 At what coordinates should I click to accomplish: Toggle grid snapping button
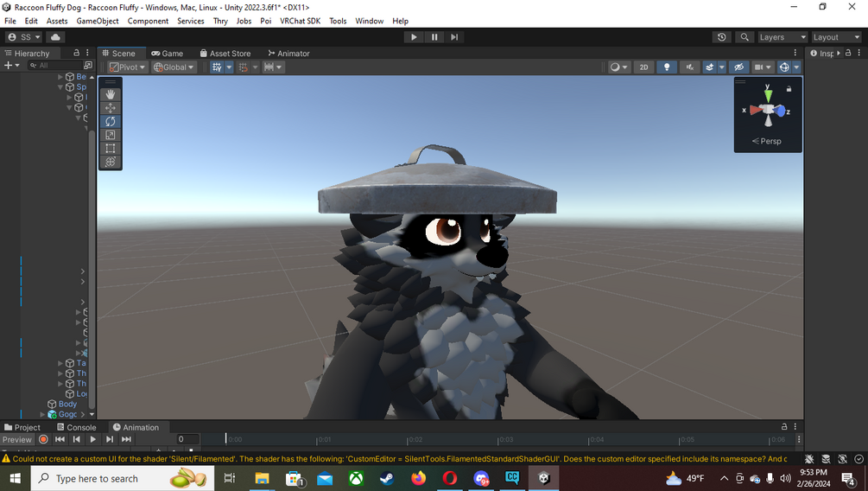pyautogui.click(x=243, y=67)
